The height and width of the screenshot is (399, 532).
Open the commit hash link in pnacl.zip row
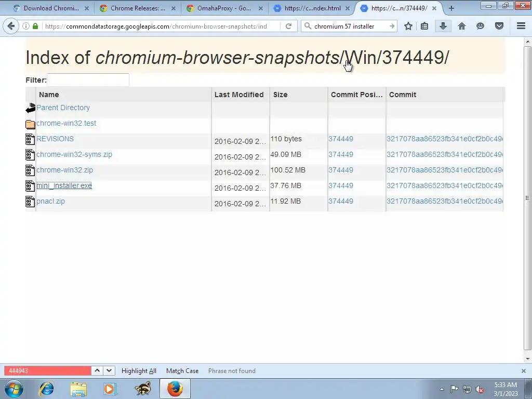coord(445,201)
